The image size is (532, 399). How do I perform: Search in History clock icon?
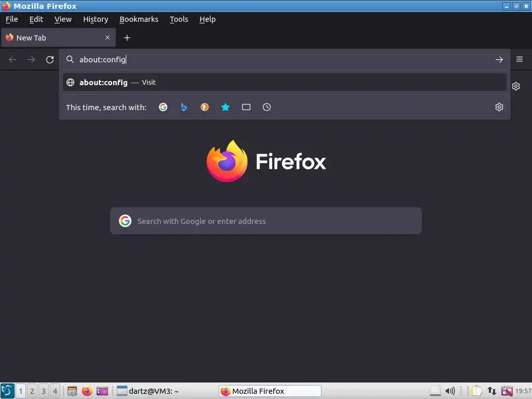(267, 107)
